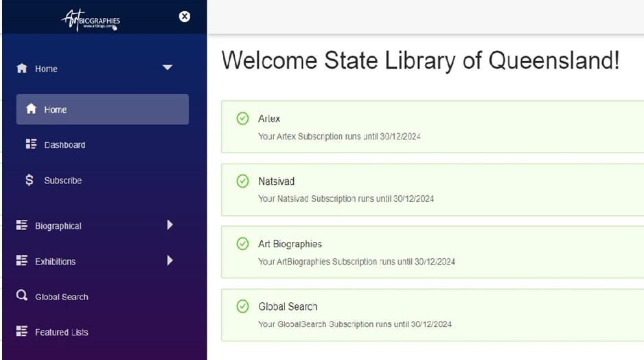This screenshot has width=644, height=360.
Task: Collapse the Home section dropdown arrow
Action: coord(167,67)
